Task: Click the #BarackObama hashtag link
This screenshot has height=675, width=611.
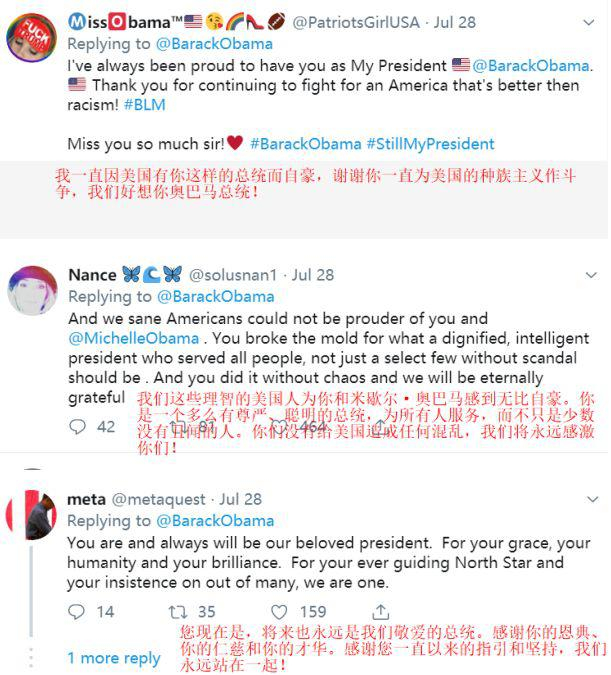Action: click(x=305, y=144)
